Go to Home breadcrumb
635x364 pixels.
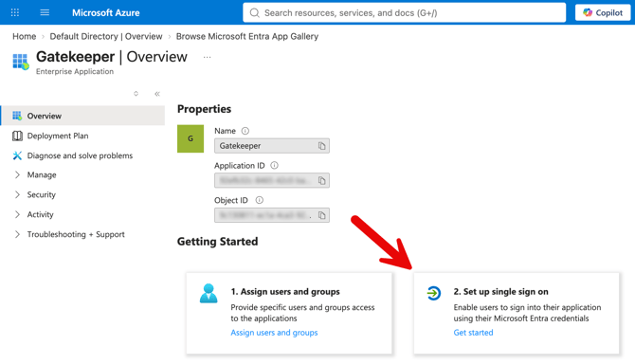pyautogui.click(x=25, y=36)
